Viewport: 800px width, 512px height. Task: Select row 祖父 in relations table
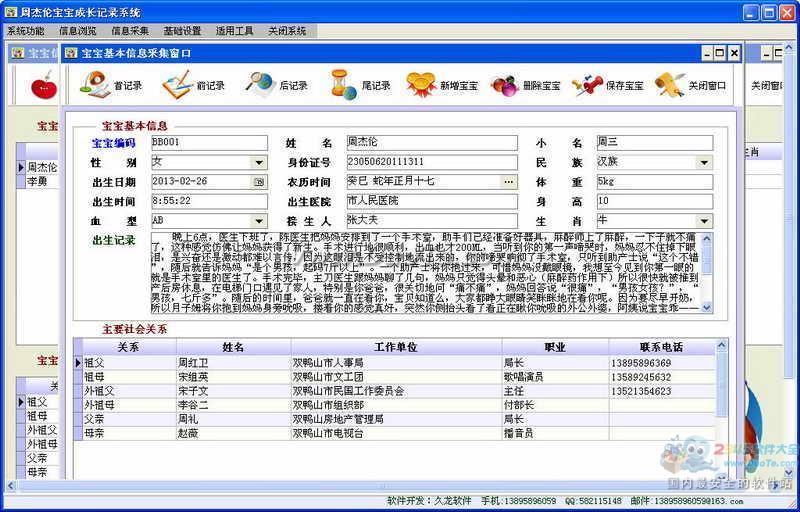pyautogui.click(x=394, y=363)
